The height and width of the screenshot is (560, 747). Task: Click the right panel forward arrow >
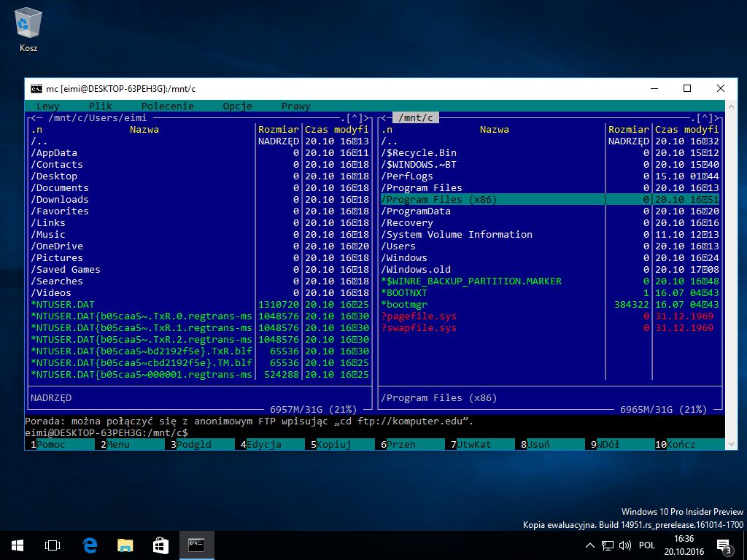point(716,118)
